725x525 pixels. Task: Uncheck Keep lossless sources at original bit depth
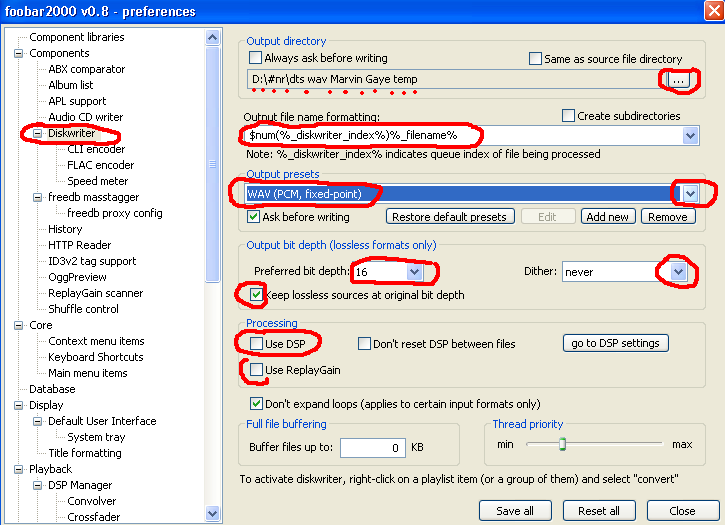(x=256, y=295)
